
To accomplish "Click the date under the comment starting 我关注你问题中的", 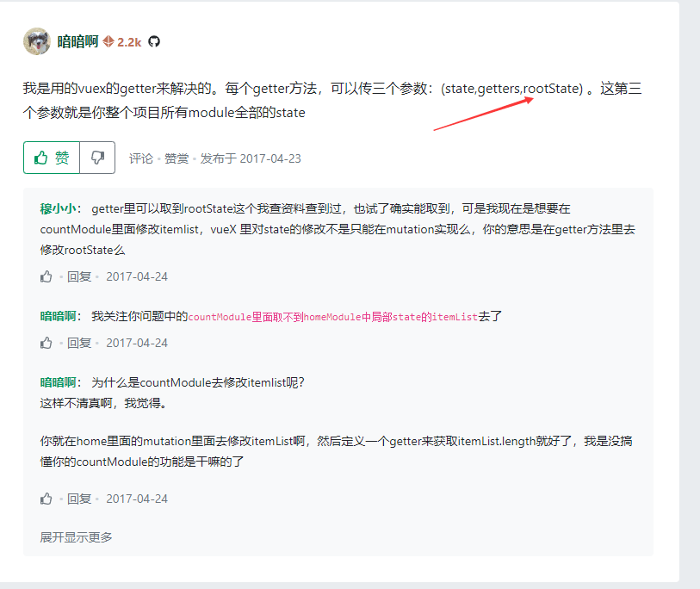I will (137, 343).
